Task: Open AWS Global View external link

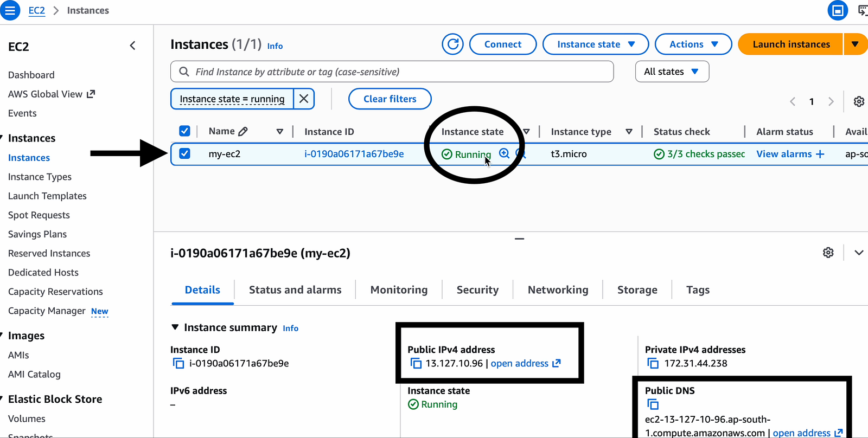Action: (52, 94)
